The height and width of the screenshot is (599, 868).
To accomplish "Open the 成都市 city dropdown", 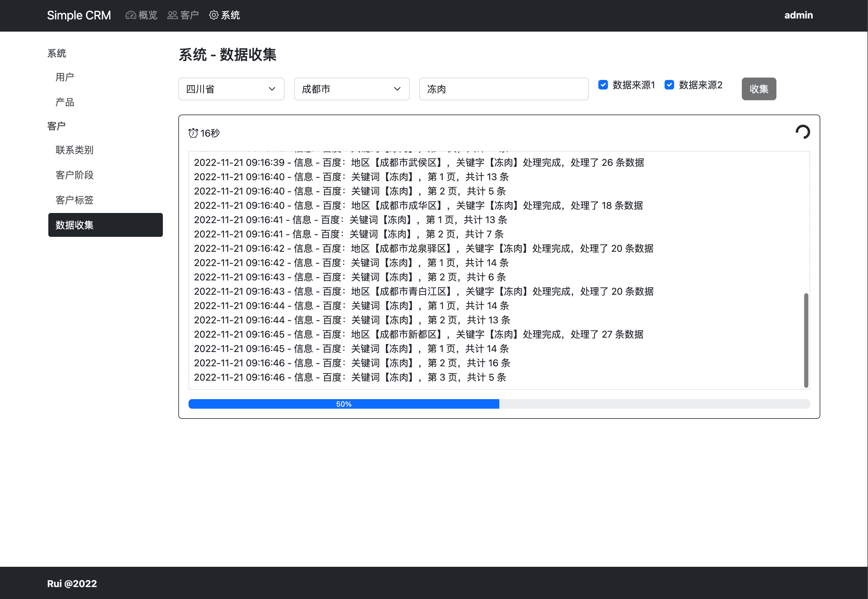I will [351, 89].
